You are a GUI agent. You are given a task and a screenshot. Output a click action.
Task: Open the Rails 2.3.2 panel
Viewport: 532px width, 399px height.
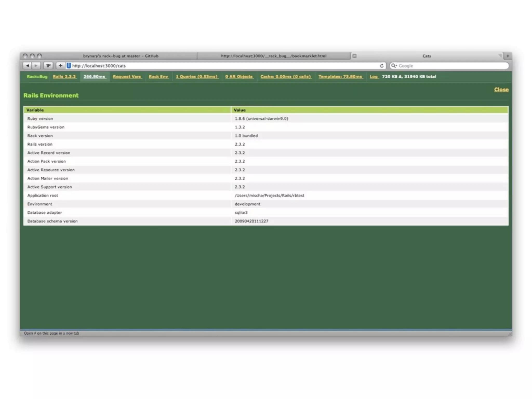point(64,77)
